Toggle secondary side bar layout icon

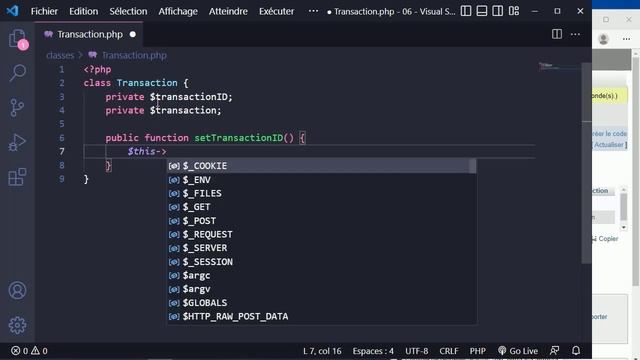498,11
